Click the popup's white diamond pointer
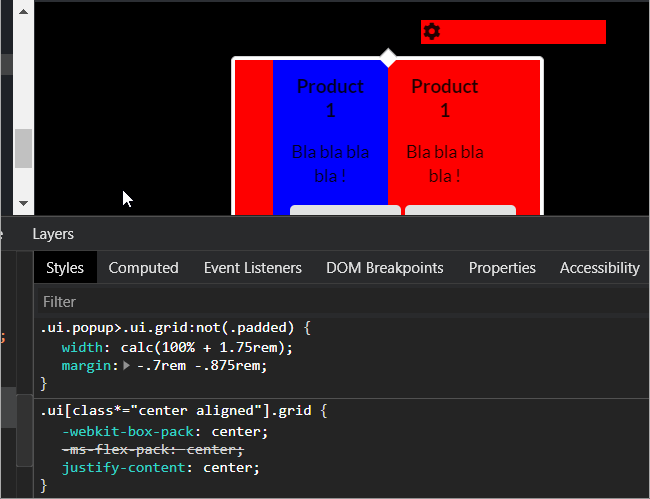650x499 pixels. (x=388, y=57)
